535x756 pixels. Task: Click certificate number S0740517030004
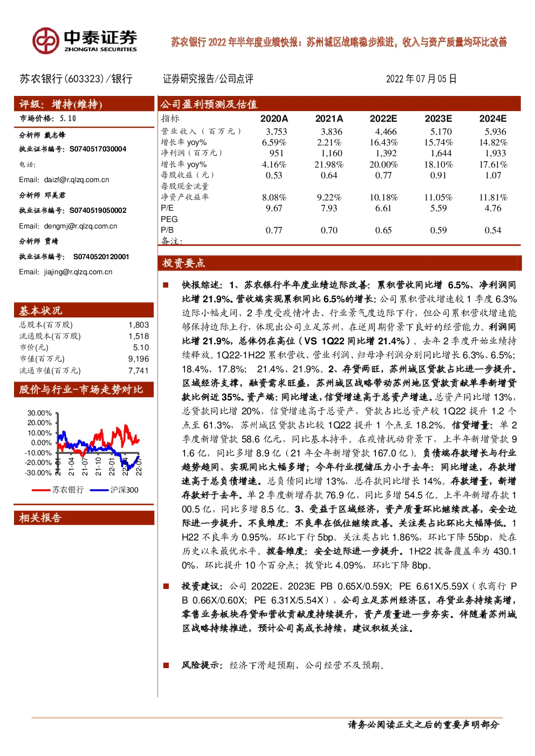[x=98, y=149]
